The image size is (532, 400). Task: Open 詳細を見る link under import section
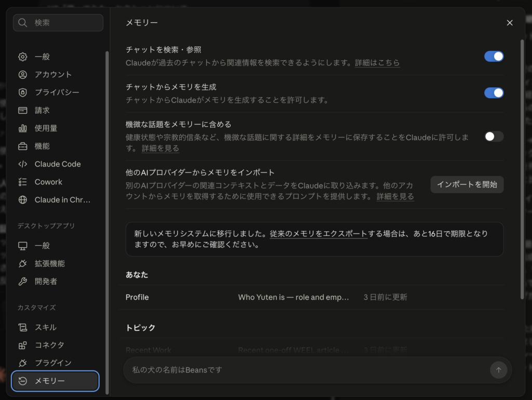pos(395,196)
